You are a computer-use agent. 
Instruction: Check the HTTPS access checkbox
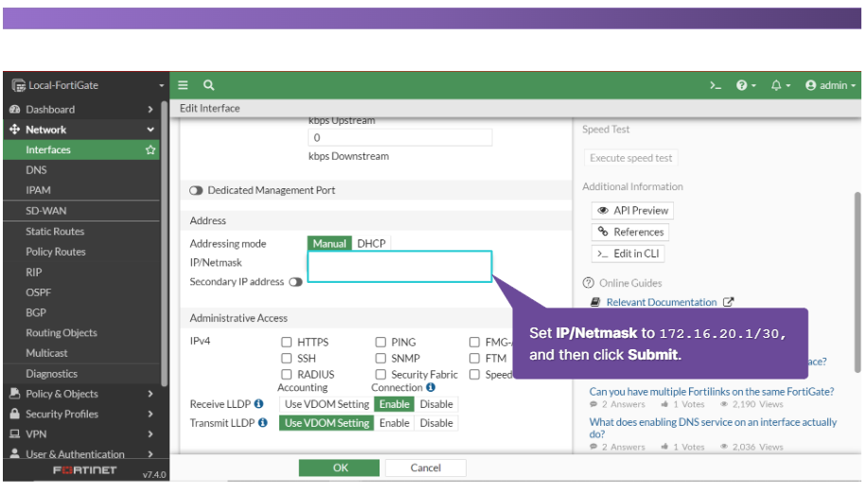tap(286, 342)
